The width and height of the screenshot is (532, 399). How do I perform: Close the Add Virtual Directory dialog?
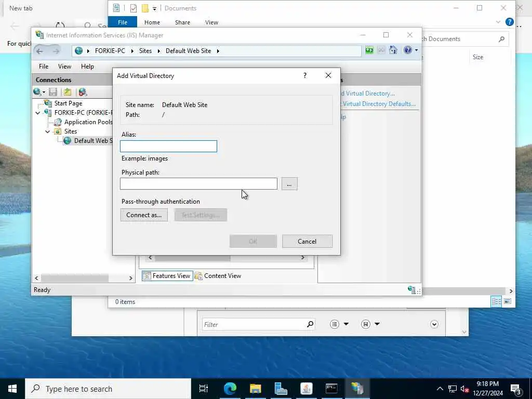click(x=328, y=75)
